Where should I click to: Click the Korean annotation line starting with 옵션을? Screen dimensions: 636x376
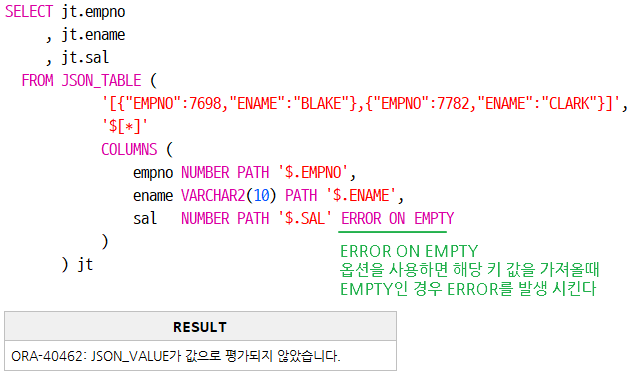tap(469, 270)
